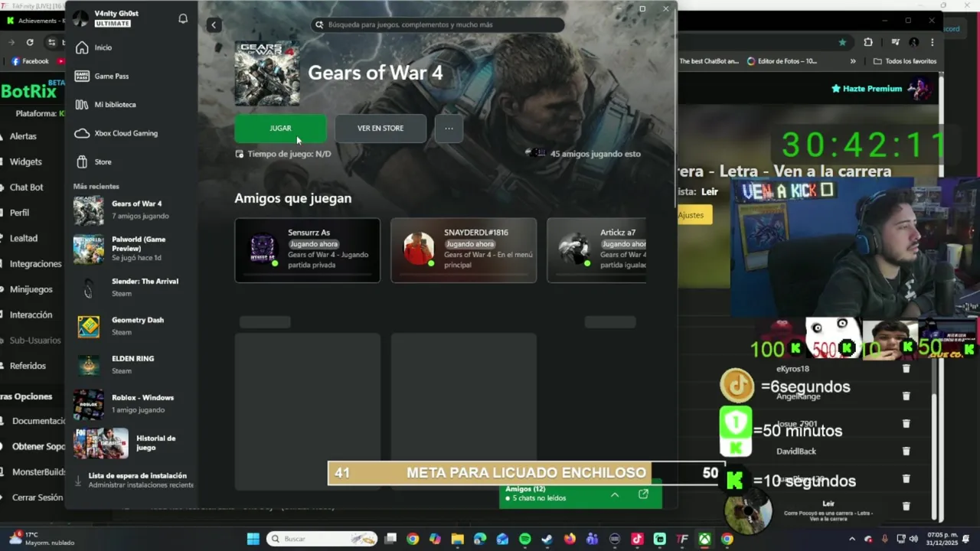Open Sensurrz As friend card
980x551 pixels.
pyautogui.click(x=307, y=250)
